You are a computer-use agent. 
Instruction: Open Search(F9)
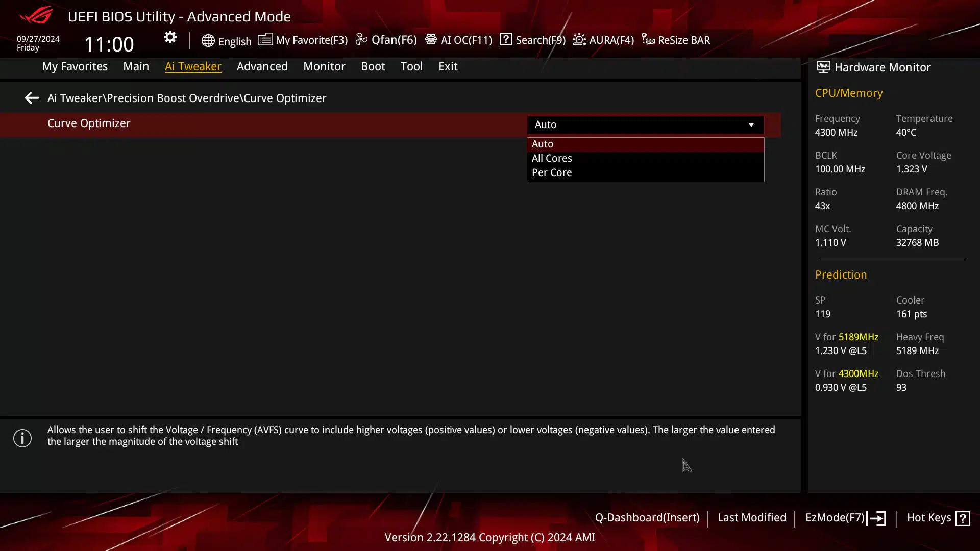click(x=541, y=40)
